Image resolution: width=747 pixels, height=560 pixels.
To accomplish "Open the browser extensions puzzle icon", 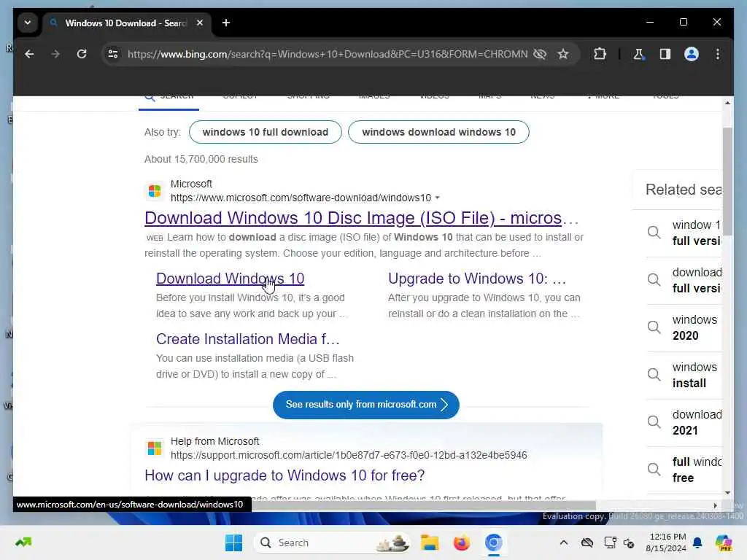I will [x=600, y=54].
